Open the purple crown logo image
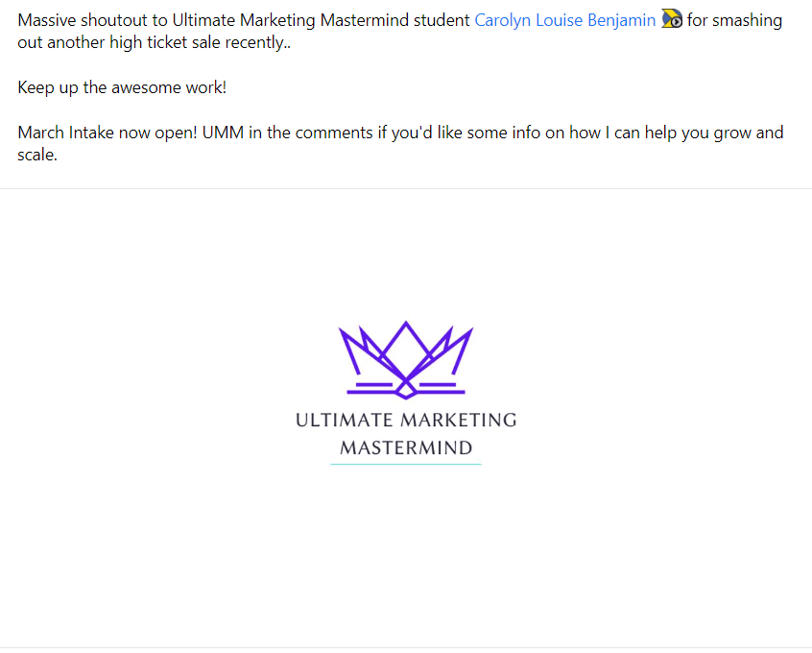The width and height of the screenshot is (812, 653). point(405,360)
